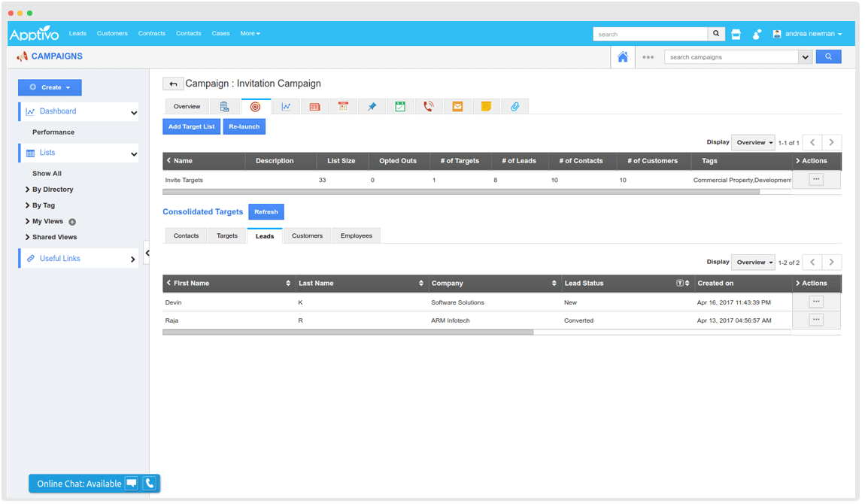The image size is (865, 504).
Task: Click the Add Target List button
Action: 191,126
